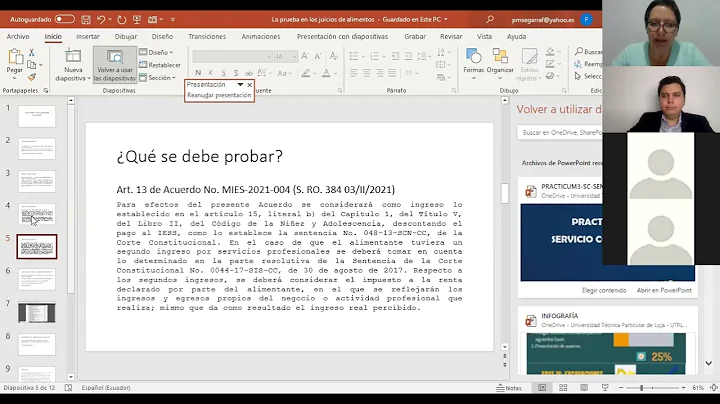Switch to Normal view icon in status bar

click(x=542, y=388)
